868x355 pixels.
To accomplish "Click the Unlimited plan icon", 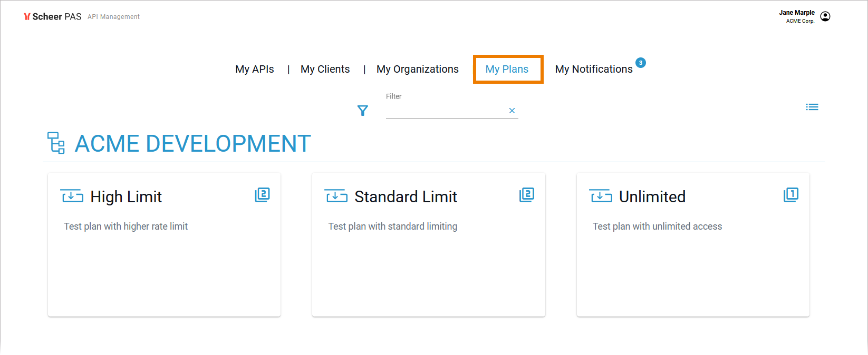I will (601, 196).
